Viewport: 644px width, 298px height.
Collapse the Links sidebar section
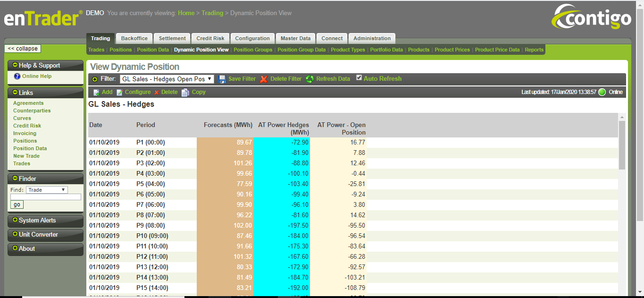pyautogui.click(x=15, y=93)
